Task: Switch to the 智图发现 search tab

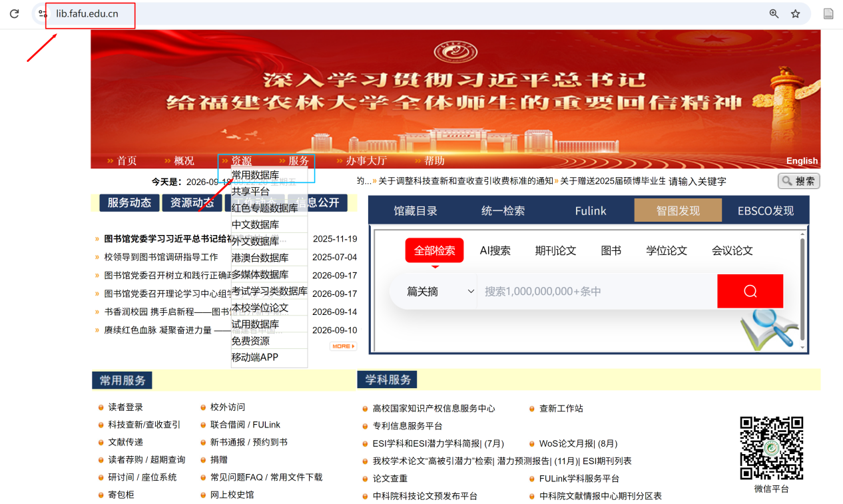Action: coord(678,210)
